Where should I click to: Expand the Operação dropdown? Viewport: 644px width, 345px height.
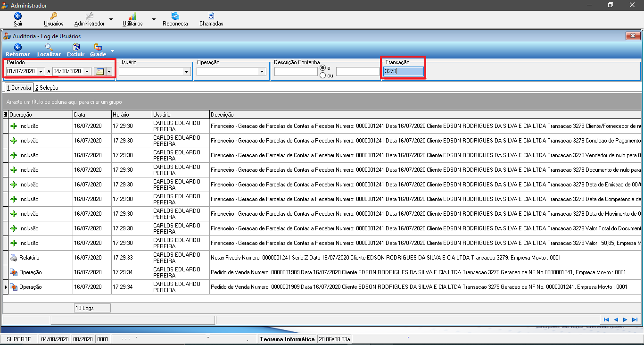(262, 72)
